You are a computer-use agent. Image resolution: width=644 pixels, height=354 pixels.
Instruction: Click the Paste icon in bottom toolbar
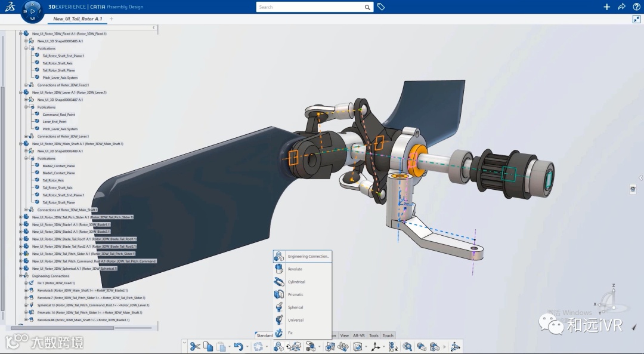221,347
